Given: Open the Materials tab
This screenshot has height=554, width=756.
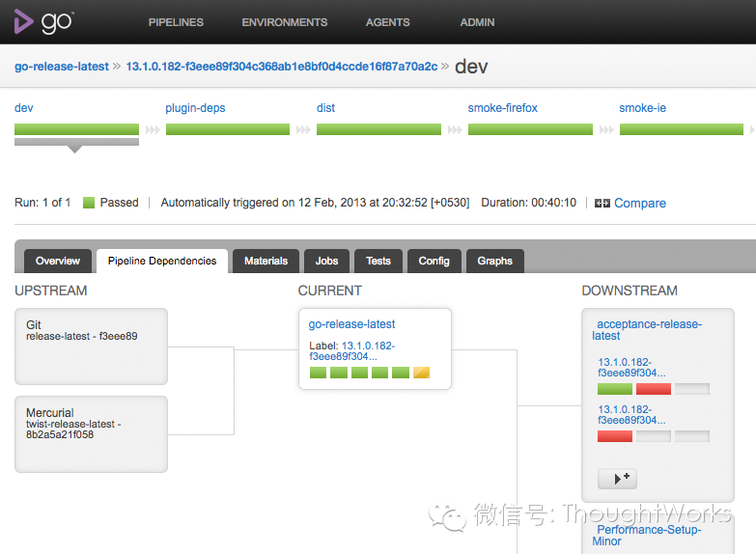Looking at the screenshot, I should point(266,261).
